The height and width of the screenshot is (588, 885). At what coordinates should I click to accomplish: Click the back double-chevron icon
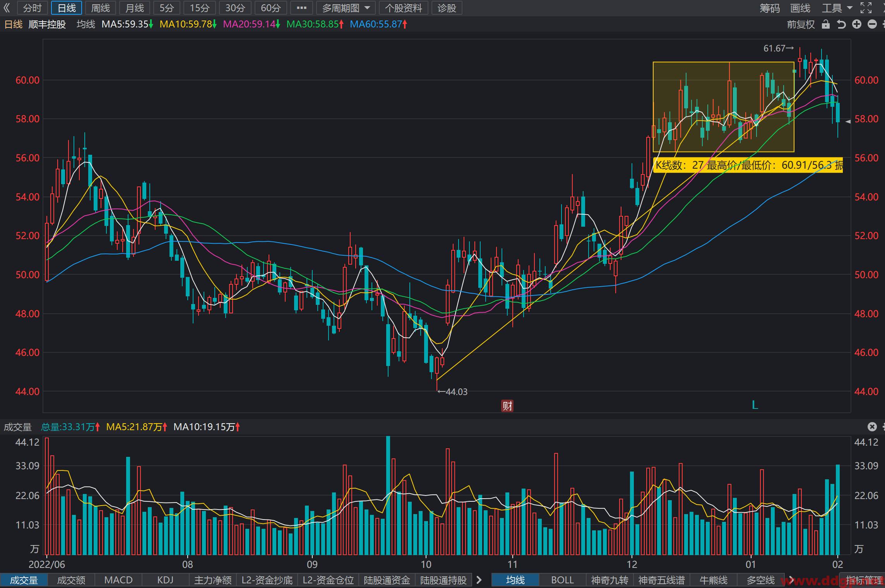coord(7,8)
